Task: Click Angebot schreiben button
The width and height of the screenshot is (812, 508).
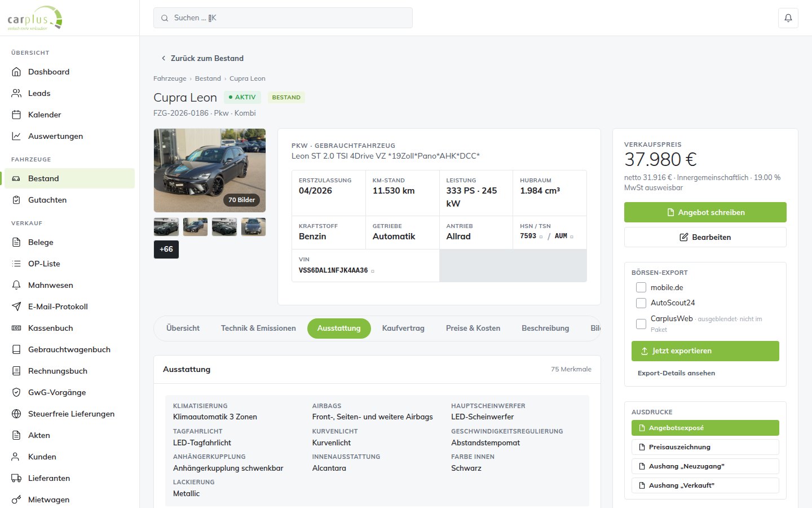Action: [x=705, y=212]
